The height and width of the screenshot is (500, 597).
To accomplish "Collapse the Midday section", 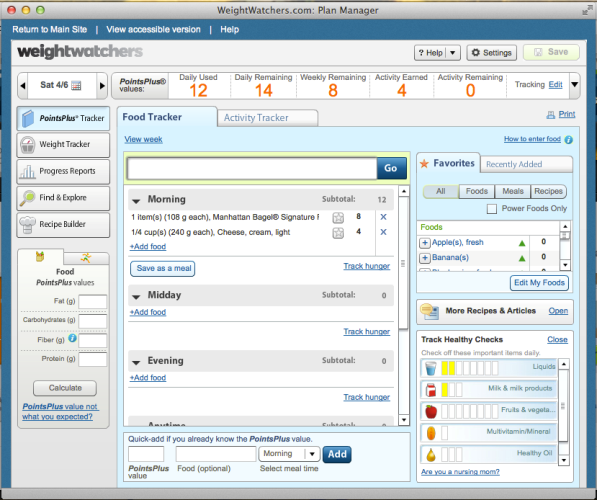I will click(x=136, y=296).
